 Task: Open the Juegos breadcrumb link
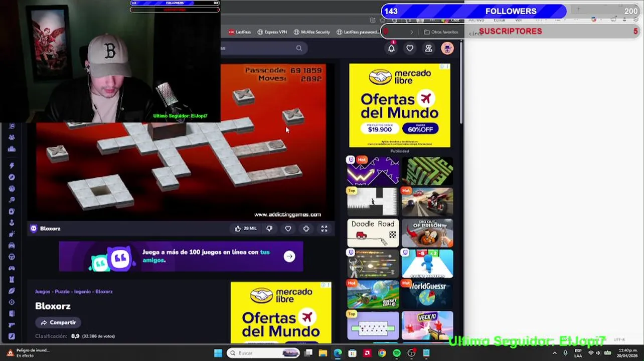(43, 291)
